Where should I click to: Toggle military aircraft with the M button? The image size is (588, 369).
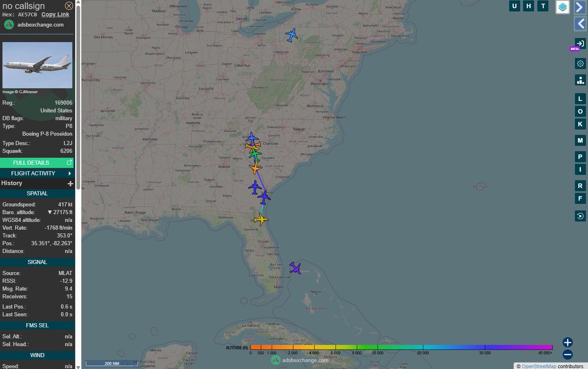(x=580, y=141)
